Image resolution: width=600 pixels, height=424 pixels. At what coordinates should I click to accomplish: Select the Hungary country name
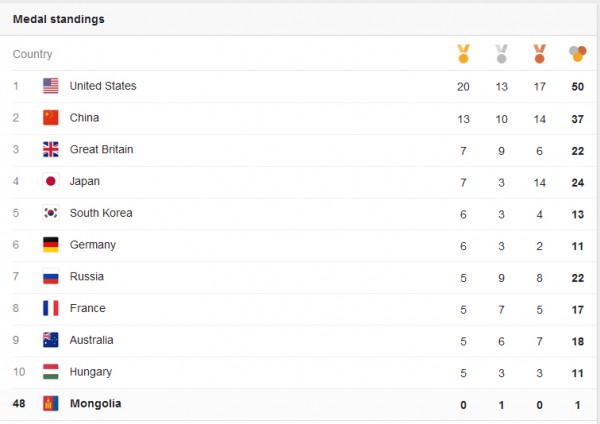coord(91,372)
